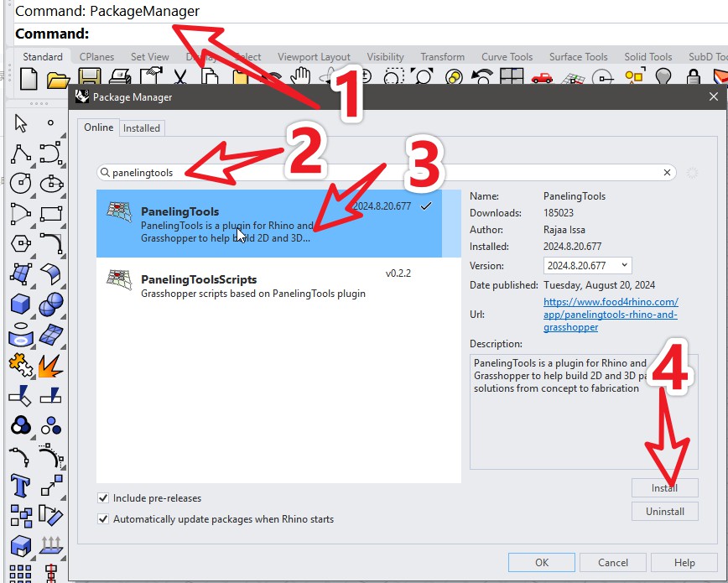
Task: Click the Help button
Action: tap(684, 563)
